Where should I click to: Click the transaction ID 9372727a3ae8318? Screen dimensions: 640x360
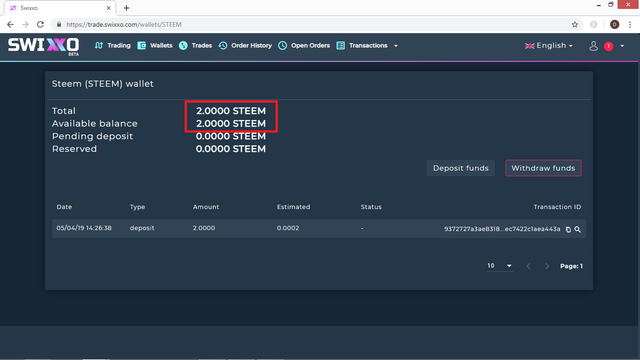click(502, 229)
